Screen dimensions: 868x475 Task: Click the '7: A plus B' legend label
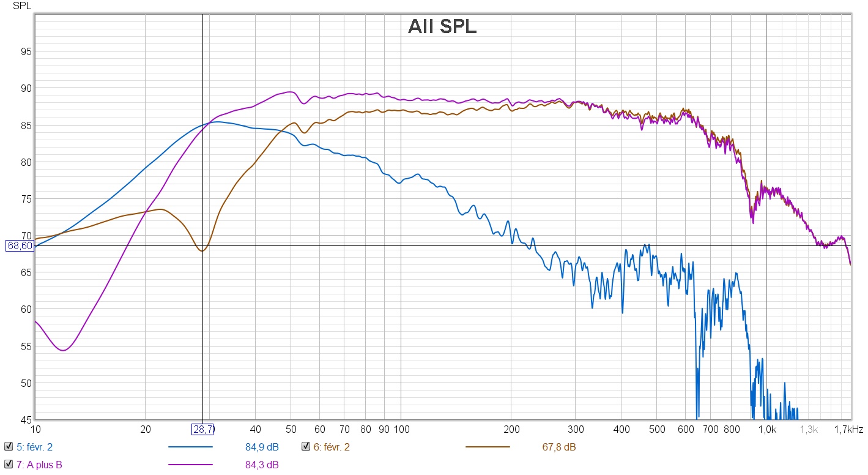(x=39, y=465)
